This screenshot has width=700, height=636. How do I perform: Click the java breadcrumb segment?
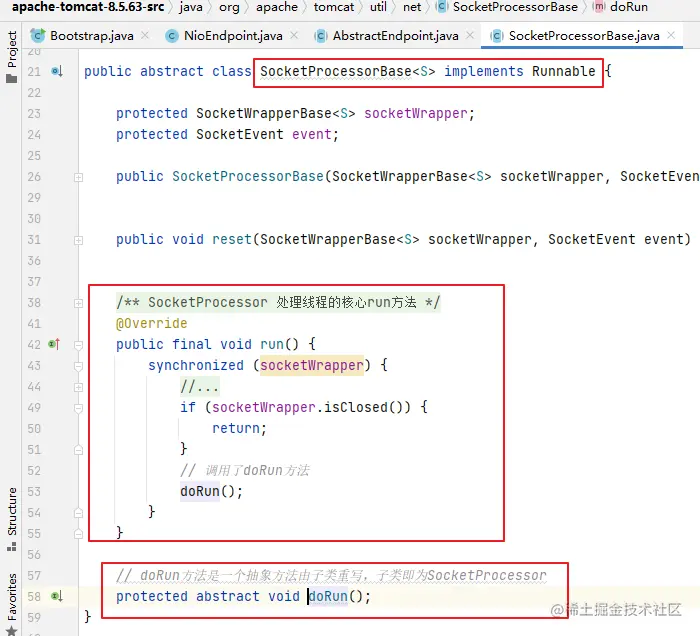point(191,7)
